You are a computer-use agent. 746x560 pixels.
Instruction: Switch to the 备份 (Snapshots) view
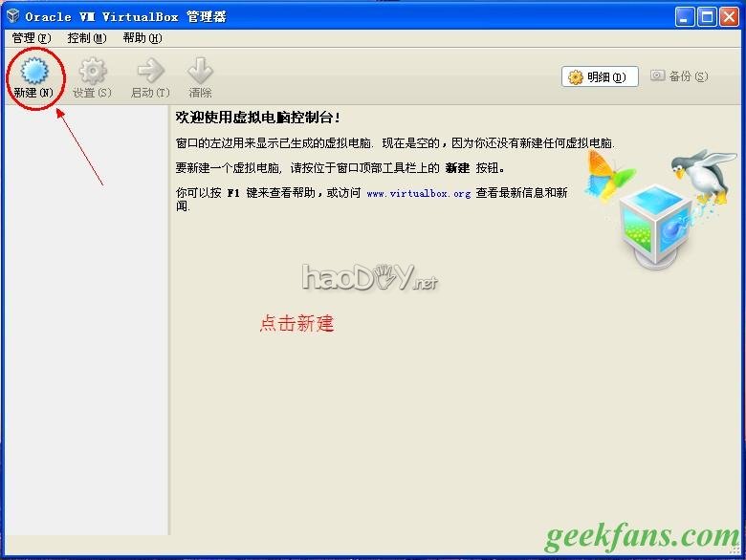pos(679,76)
